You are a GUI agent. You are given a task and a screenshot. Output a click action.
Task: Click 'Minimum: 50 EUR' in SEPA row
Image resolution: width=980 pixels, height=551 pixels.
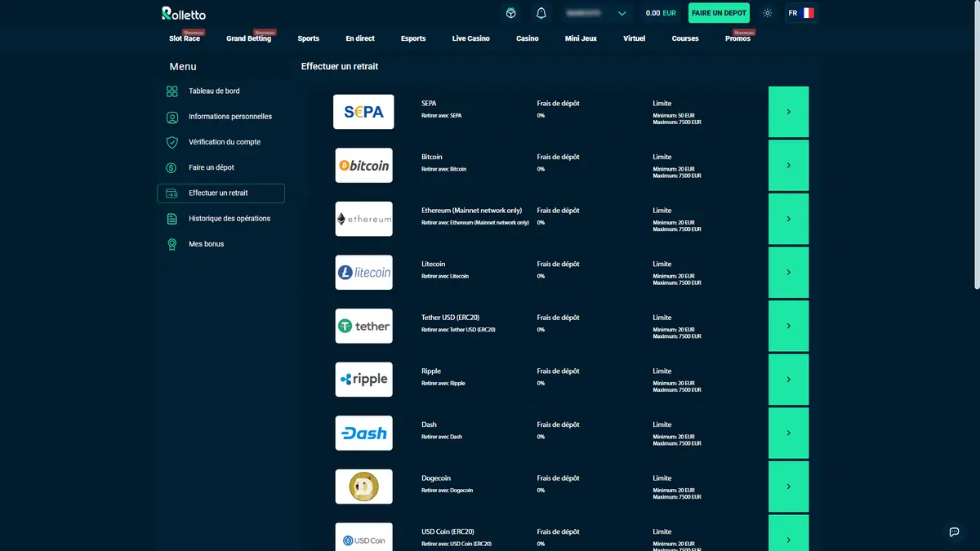point(674,116)
